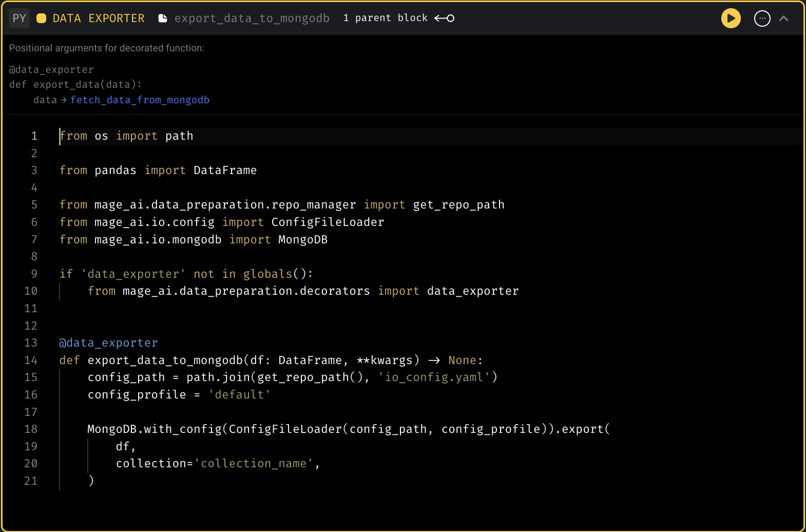Click the '@data_exporter' hint above the signature

51,70
